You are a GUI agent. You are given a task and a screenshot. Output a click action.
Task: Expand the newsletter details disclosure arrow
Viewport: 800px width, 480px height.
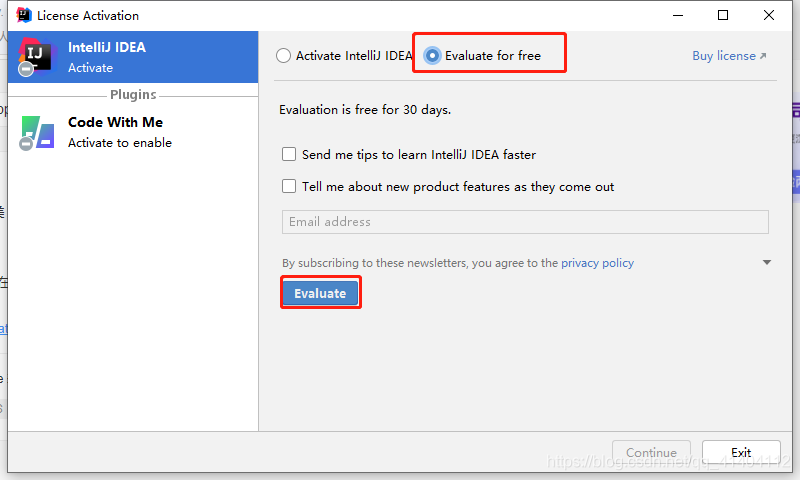point(767,263)
